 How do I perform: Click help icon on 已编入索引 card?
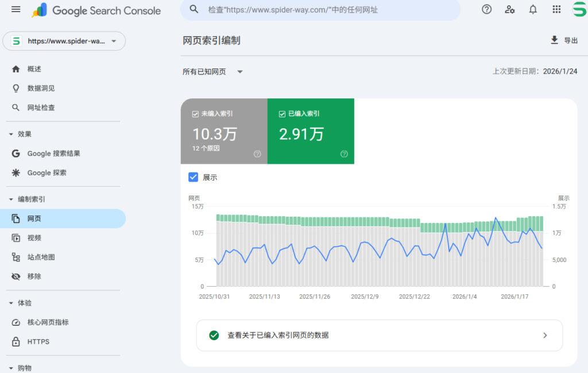coord(344,154)
